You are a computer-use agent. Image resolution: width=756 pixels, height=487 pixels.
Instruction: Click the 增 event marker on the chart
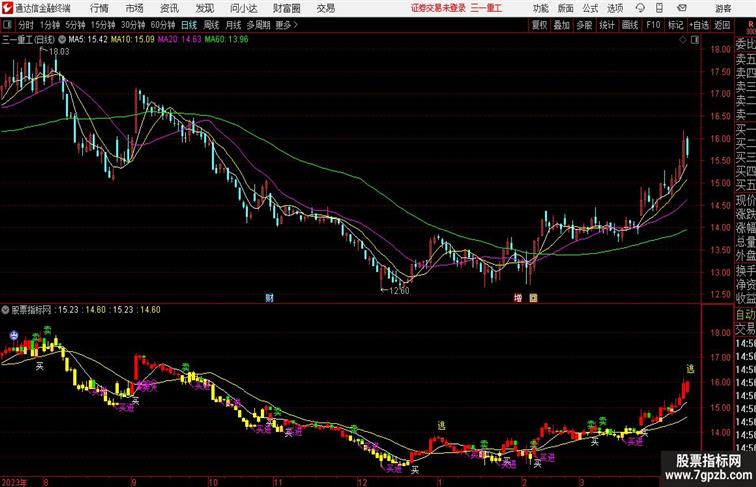[x=518, y=298]
